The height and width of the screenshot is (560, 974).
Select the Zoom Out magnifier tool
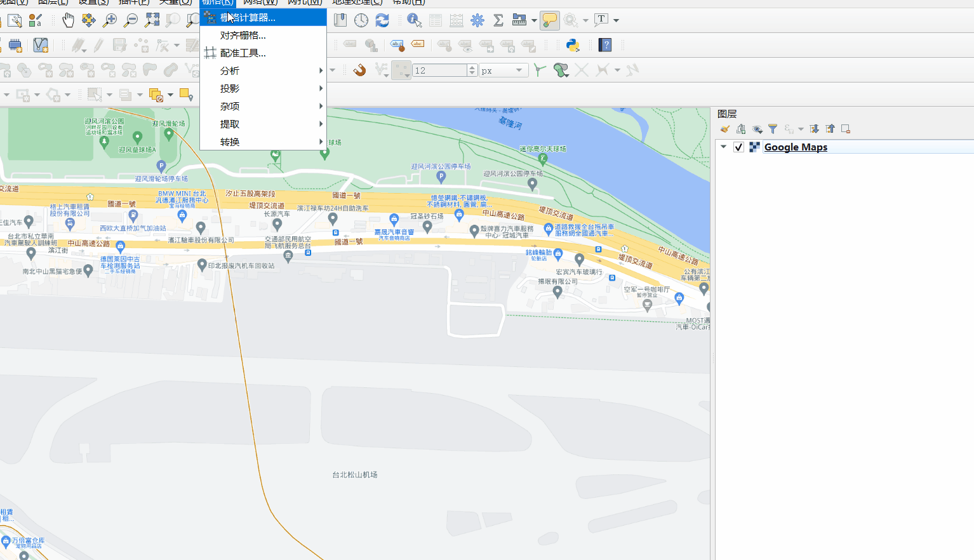click(x=131, y=20)
